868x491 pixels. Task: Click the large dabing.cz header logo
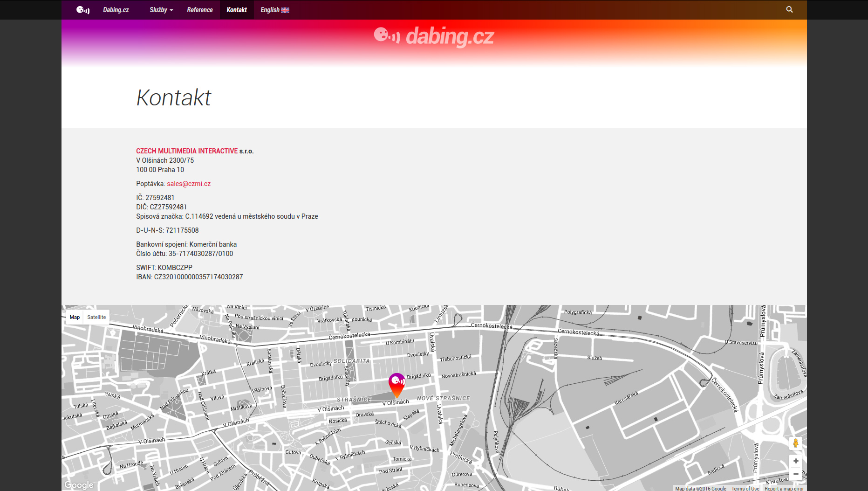tap(434, 36)
